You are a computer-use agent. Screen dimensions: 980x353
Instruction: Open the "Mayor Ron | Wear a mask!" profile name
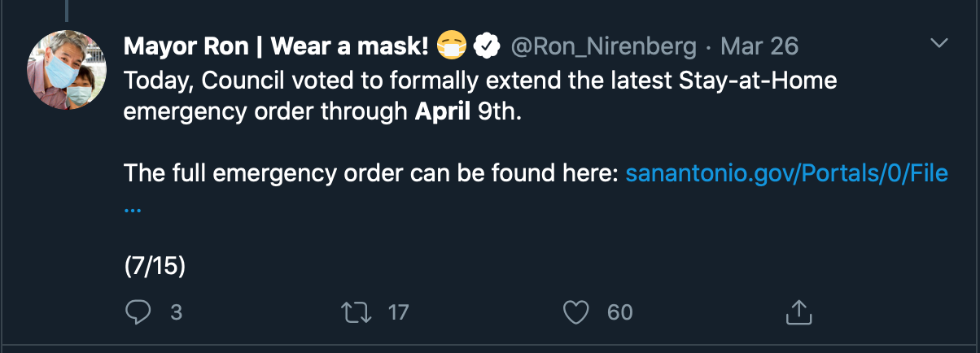(x=276, y=47)
